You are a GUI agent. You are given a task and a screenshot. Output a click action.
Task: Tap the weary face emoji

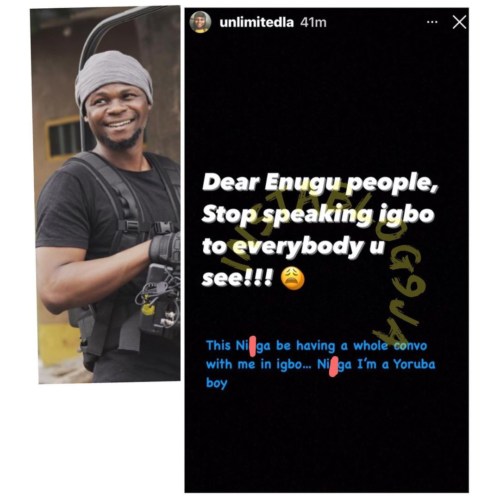click(x=293, y=279)
